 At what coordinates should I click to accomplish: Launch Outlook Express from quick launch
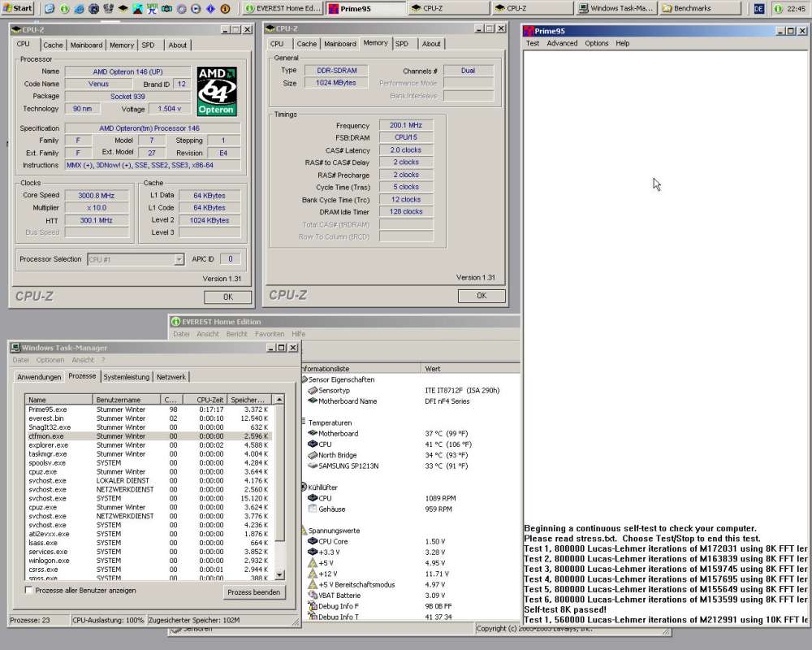[50, 8]
